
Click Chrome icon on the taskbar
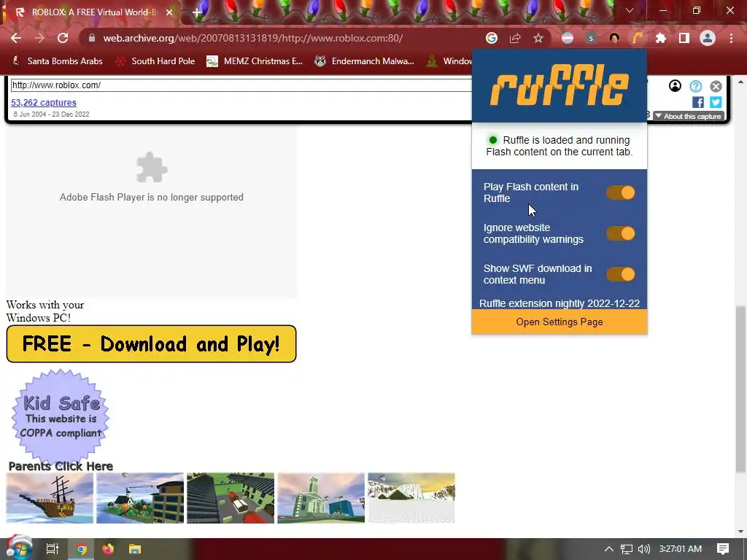coord(81,549)
